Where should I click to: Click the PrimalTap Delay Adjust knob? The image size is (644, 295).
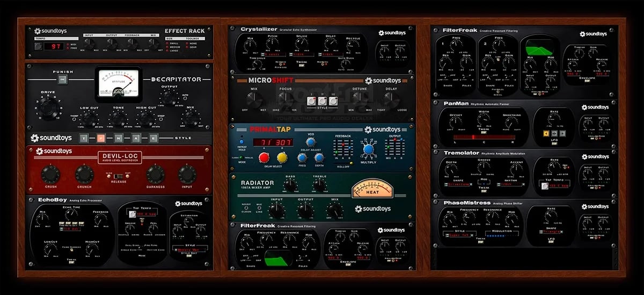[x=311, y=142]
